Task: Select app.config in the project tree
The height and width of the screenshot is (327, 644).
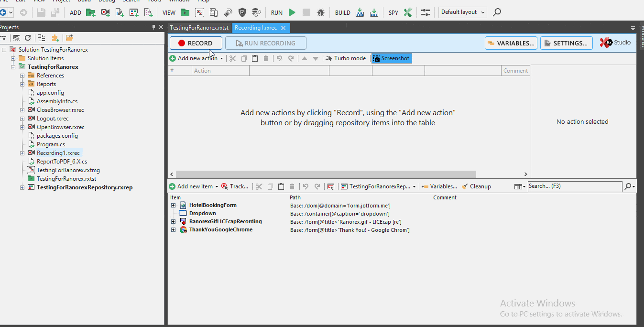Action: coord(50,93)
